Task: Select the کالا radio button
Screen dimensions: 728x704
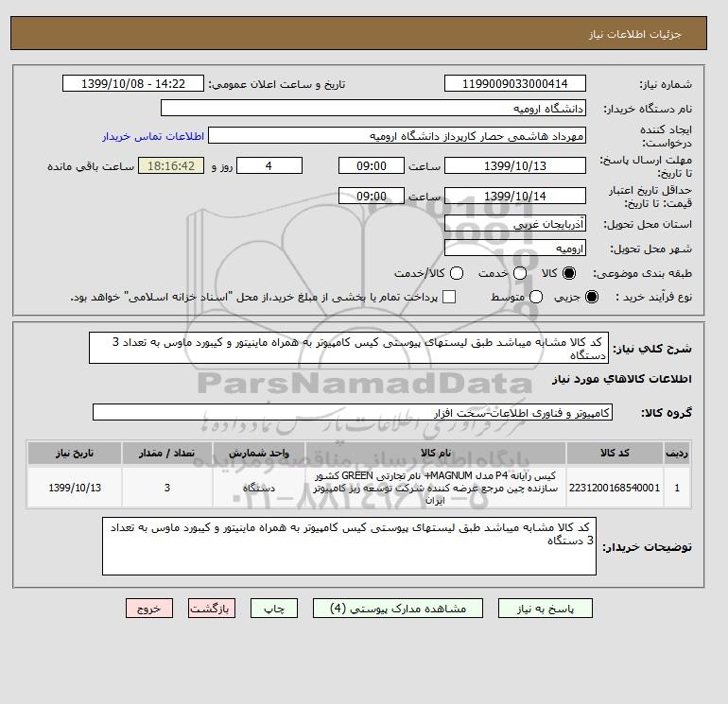Action: [569, 273]
